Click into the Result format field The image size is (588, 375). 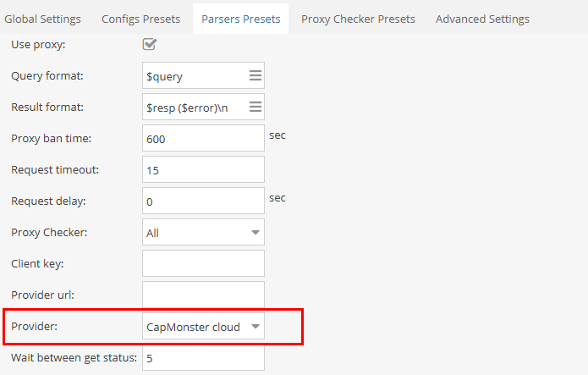click(195, 107)
